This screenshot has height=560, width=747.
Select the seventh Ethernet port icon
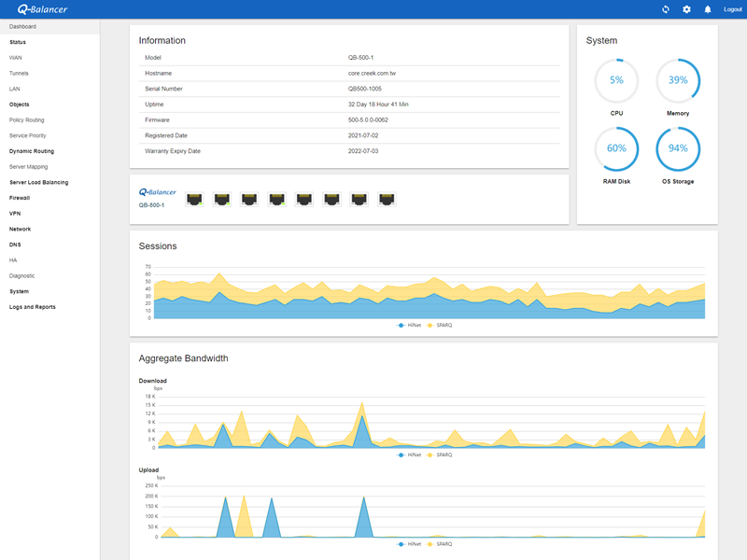359,199
